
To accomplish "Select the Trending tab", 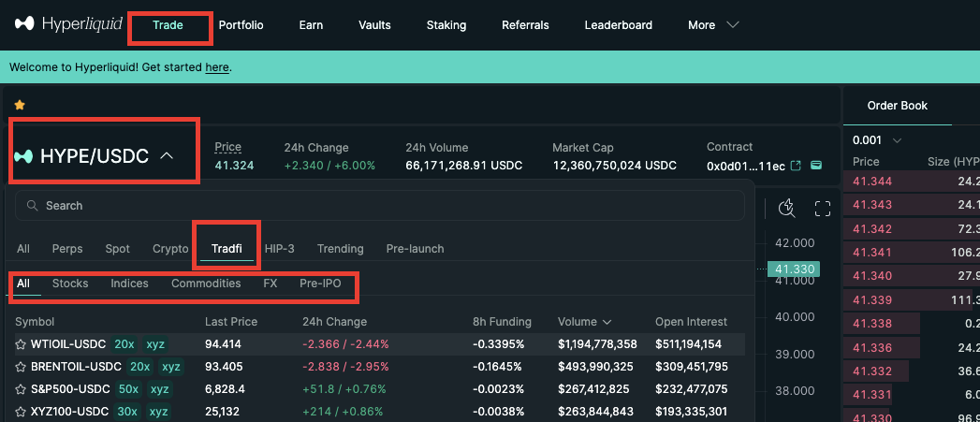I will click(340, 249).
